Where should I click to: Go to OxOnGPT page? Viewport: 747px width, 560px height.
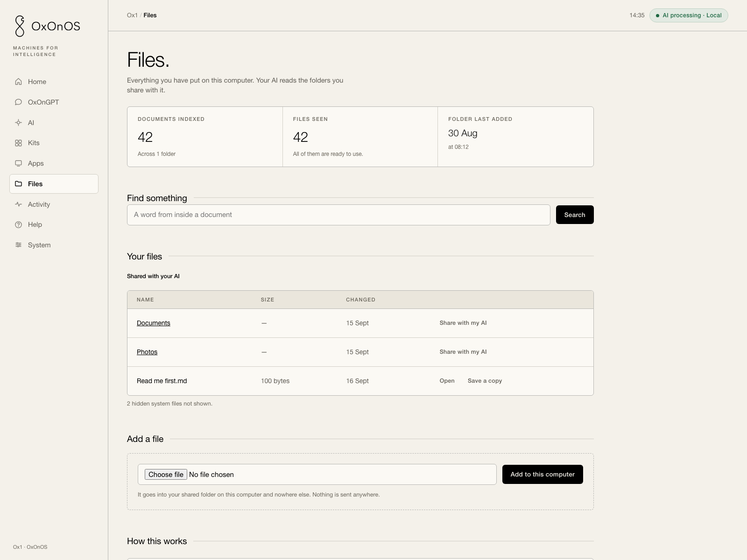coord(54,102)
